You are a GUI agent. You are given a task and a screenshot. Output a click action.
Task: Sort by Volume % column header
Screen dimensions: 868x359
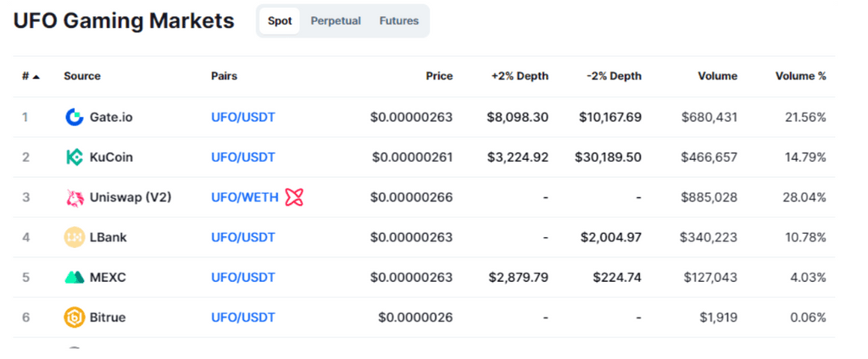pos(800,76)
